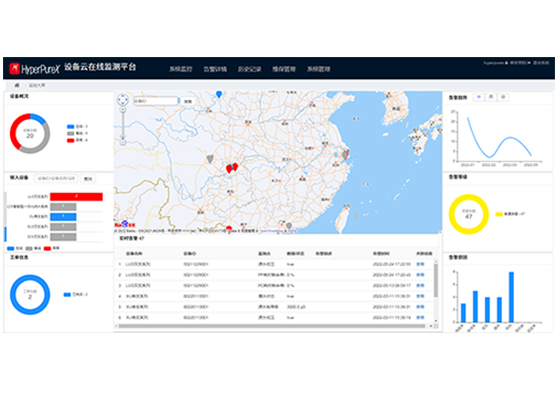Open the 历史记录 navigation menu
Viewport: 560px width, 420px height.
coord(250,69)
